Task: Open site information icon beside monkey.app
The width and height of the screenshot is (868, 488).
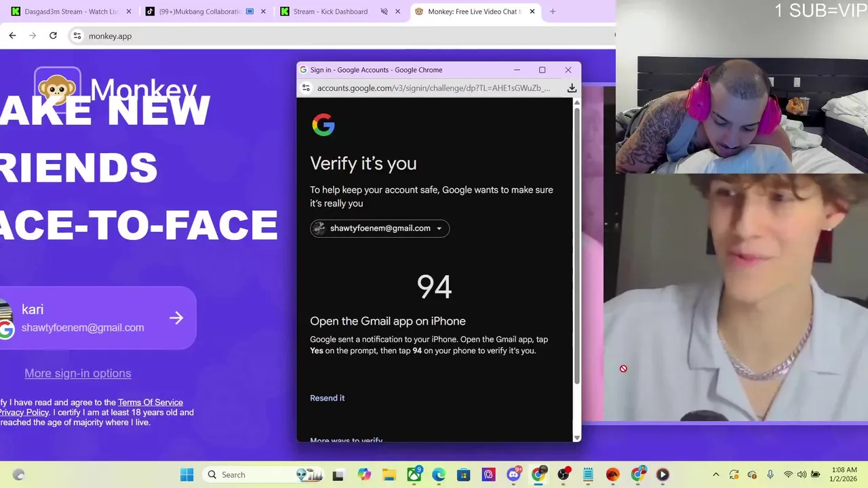Action: (77, 36)
